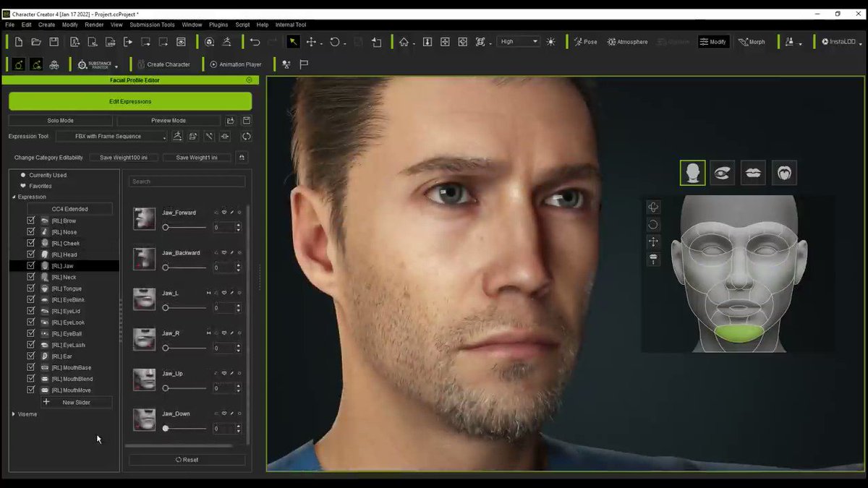The width and height of the screenshot is (868, 488).
Task: Click the Morph toolbar button
Action: [x=752, y=42]
